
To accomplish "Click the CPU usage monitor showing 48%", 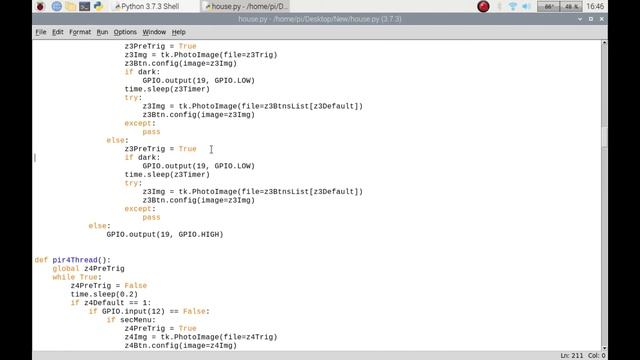I will (571, 6).
